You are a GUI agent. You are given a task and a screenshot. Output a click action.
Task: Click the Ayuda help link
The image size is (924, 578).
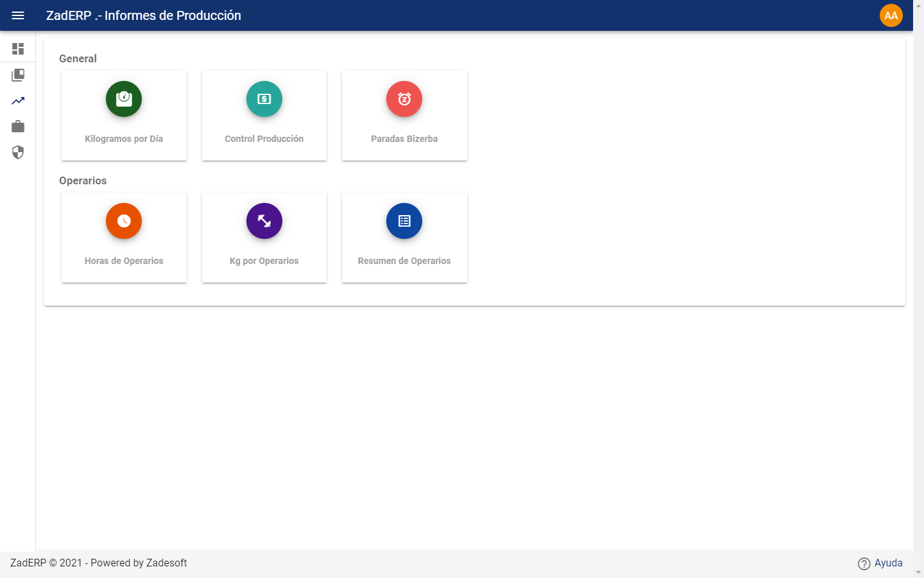click(x=888, y=563)
